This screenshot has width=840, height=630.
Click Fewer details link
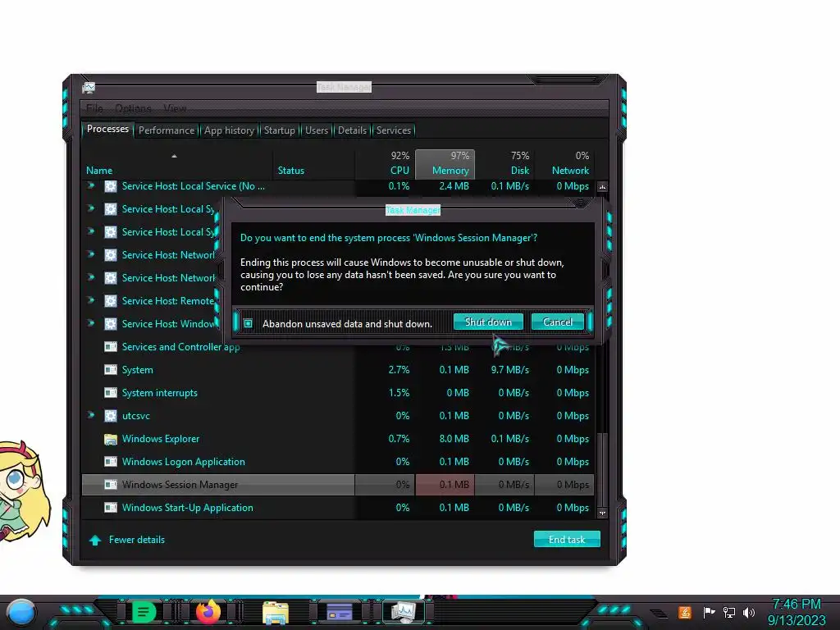pos(137,540)
